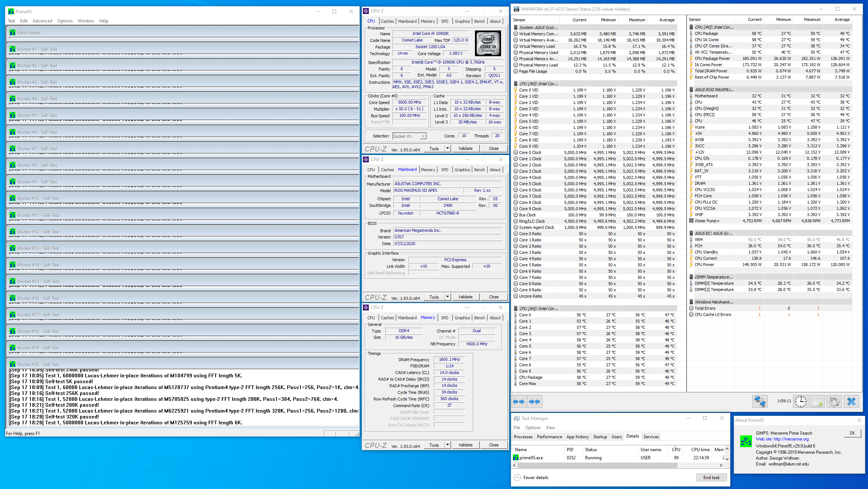Click OK in About Prime95 dialog
This screenshot has width=868, height=489.
[852, 433]
